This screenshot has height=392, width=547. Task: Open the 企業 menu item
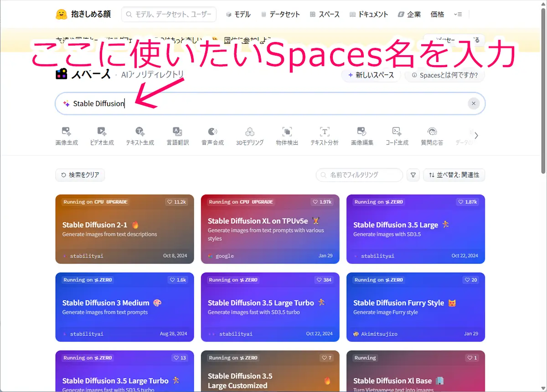tap(409, 15)
